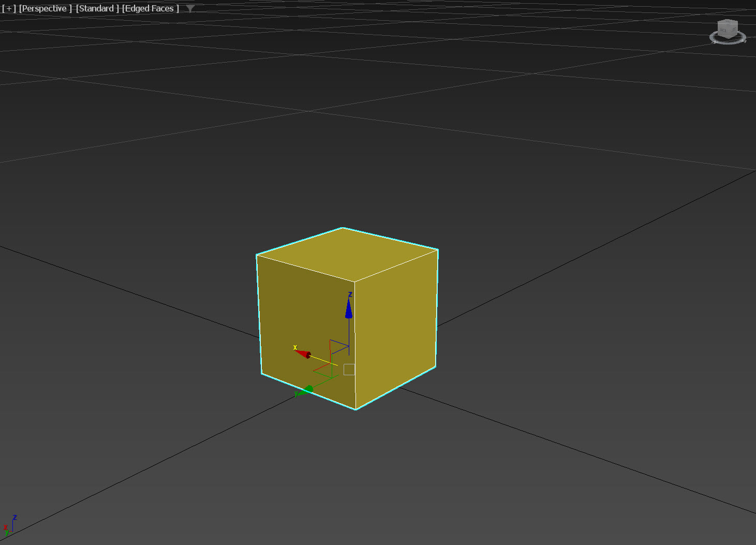Select the top face of the yellow box
This screenshot has width=756, height=545.
347,254
